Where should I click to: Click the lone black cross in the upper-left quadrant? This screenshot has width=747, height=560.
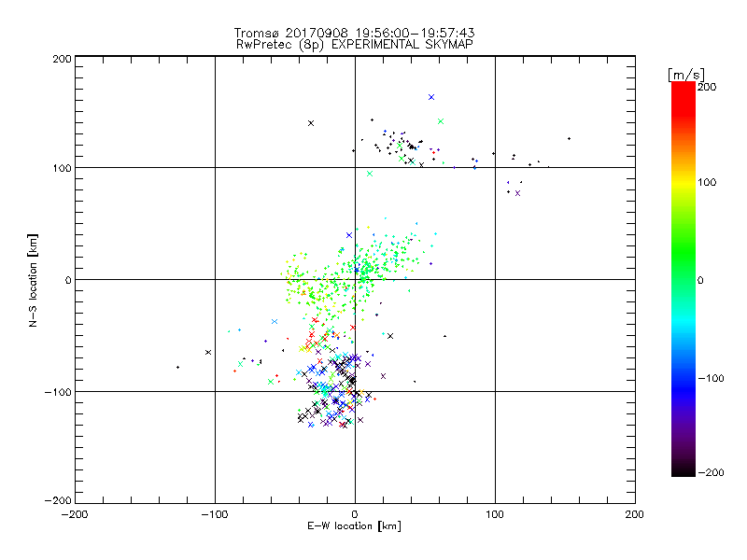[311, 123]
